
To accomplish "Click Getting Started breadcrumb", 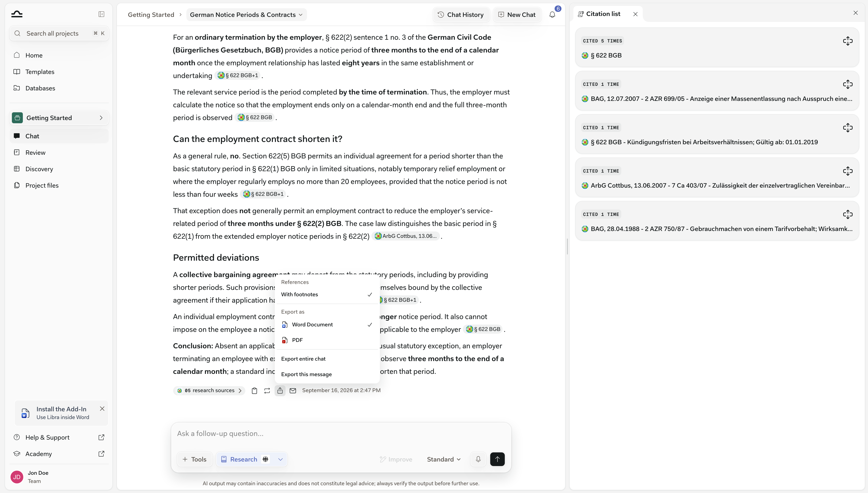I will [151, 15].
